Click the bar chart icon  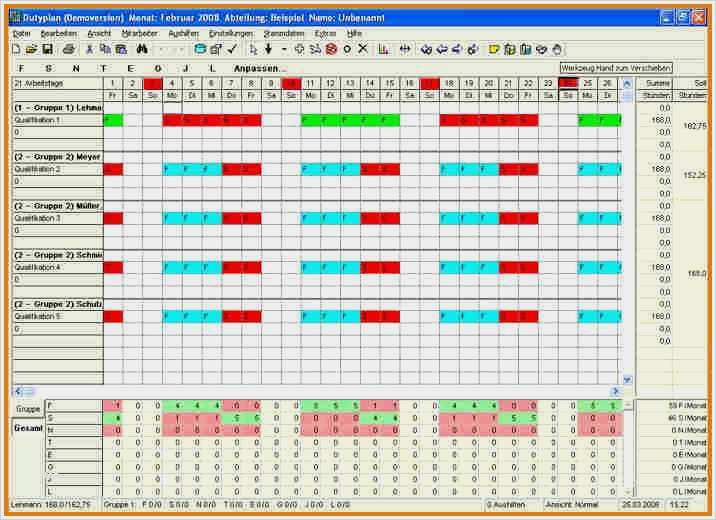coord(383,49)
